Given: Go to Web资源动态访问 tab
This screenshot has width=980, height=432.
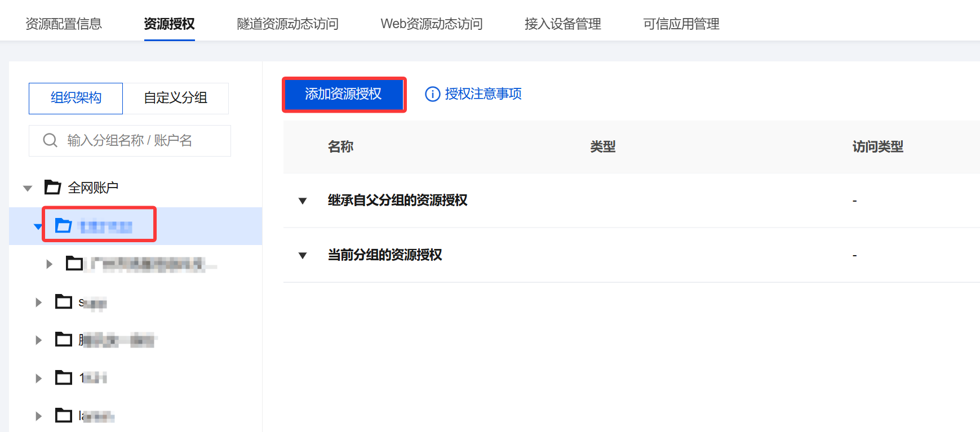Looking at the screenshot, I should (432, 24).
